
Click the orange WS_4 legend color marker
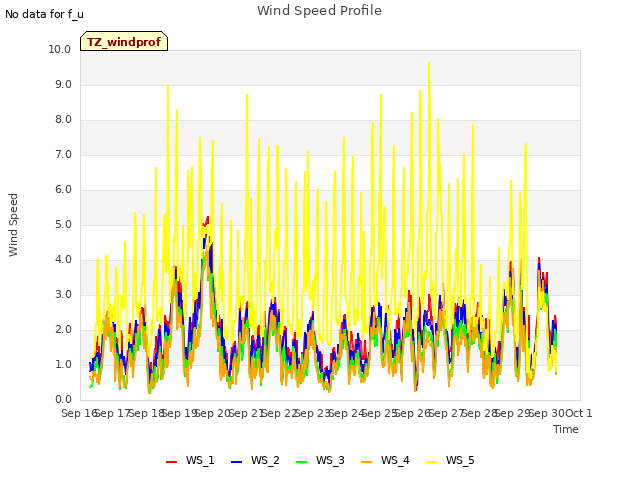pos(367,461)
